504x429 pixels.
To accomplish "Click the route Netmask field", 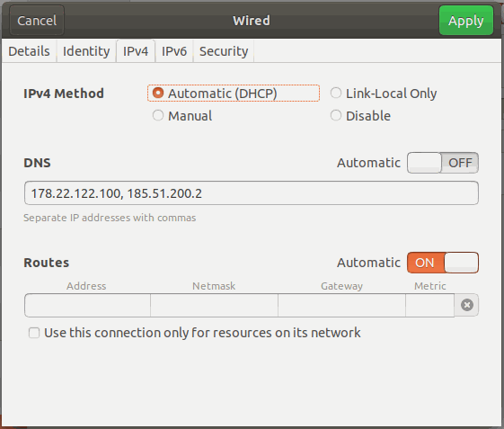I will click(214, 305).
